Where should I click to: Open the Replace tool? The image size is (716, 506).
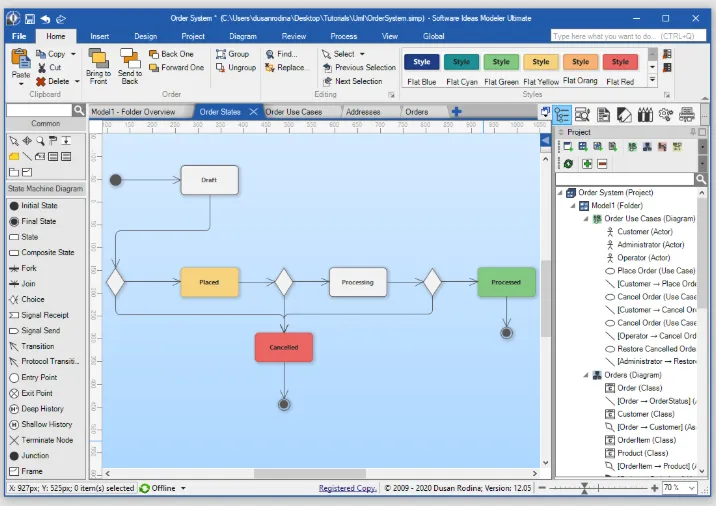[x=285, y=68]
